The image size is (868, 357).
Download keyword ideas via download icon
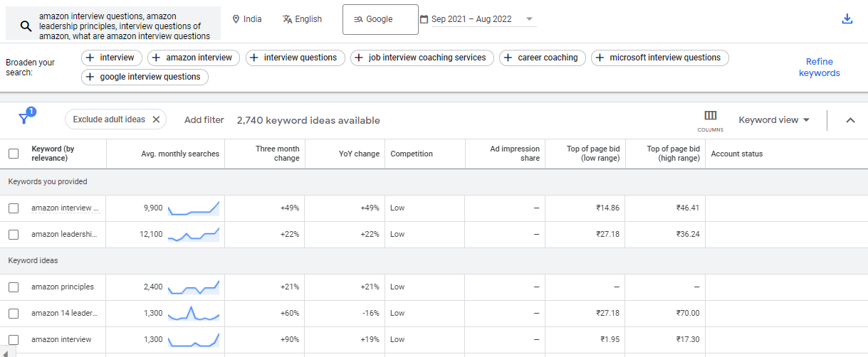pos(847,19)
